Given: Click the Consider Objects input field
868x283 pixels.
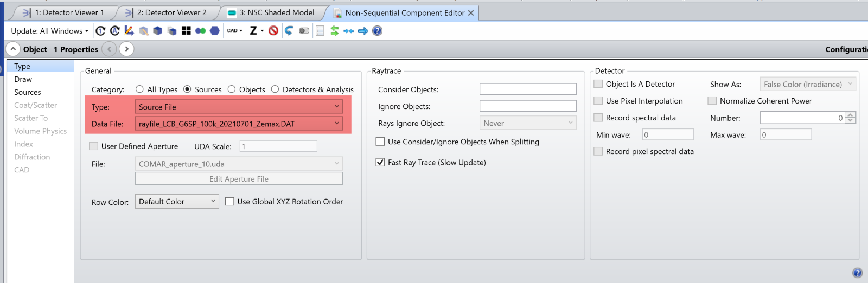Looking at the screenshot, I should tap(528, 89).
